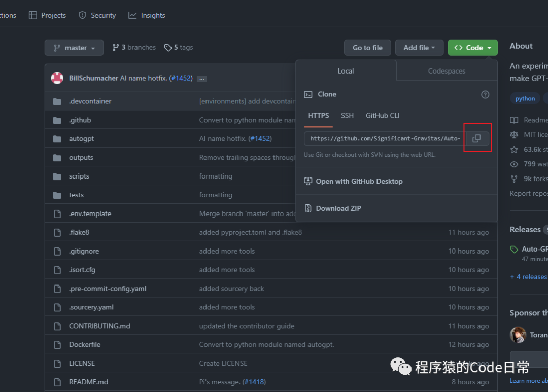This screenshot has width=548, height=392.
Task: Click the file icon next to Dockerfile
Action: tap(57, 344)
